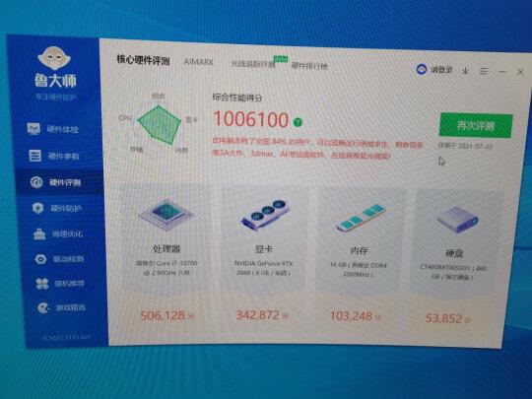Open 硬件防护 shield item in sidebar
The image size is (532, 399).
tap(57, 208)
